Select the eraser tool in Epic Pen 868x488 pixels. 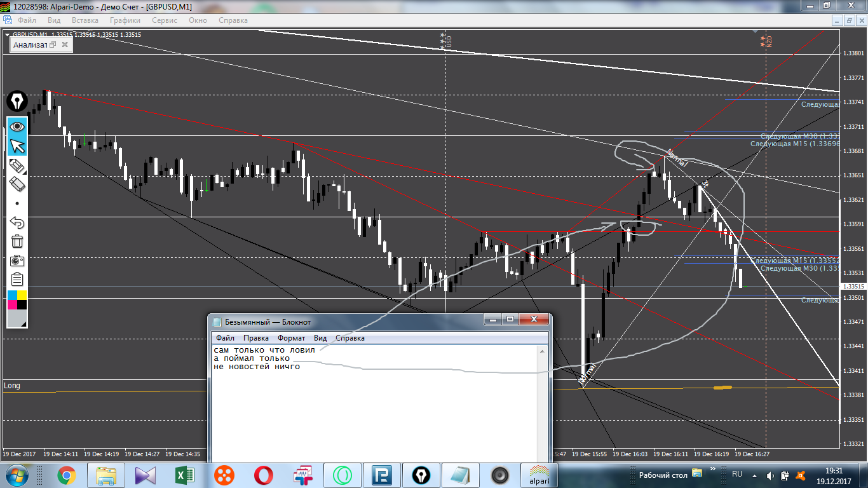[x=17, y=185]
